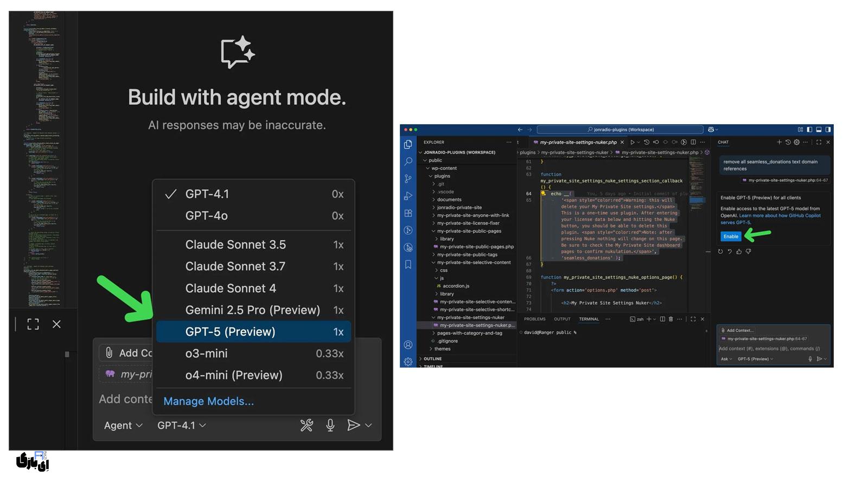Start a new chat with the plus icon
This screenshot has height=488, width=868.
(x=778, y=142)
